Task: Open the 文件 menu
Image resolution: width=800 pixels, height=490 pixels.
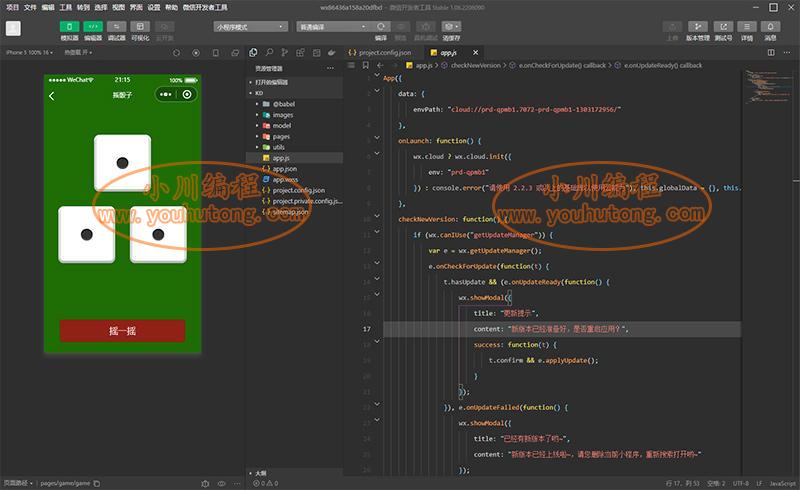Action: [31, 7]
